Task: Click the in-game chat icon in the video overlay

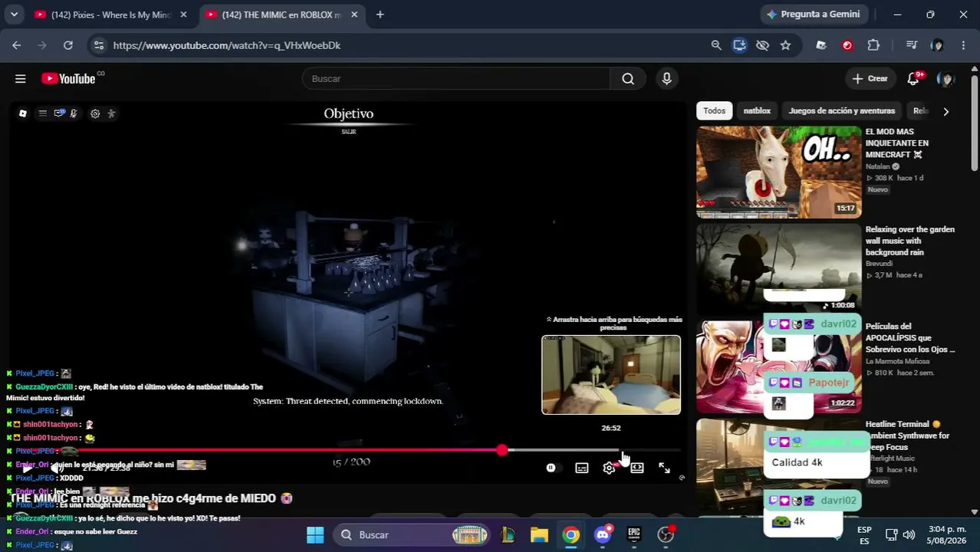Action: (59, 113)
